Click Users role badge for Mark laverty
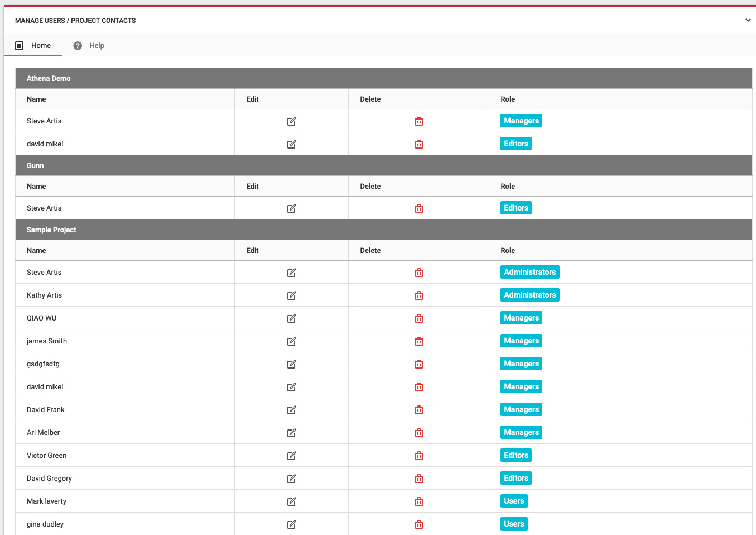This screenshot has width=756, height=535. pyautogui.click(x=513, y=501)
